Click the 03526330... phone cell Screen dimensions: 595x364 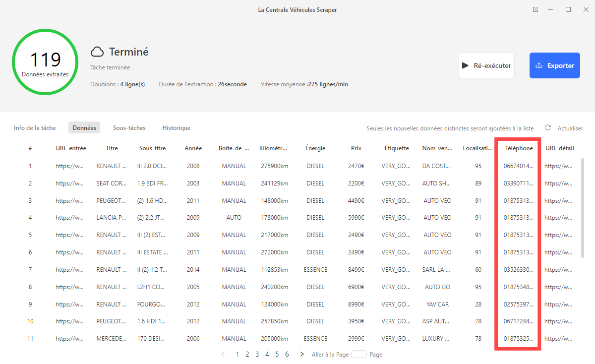pyautogui.click(x=519, y=270)
